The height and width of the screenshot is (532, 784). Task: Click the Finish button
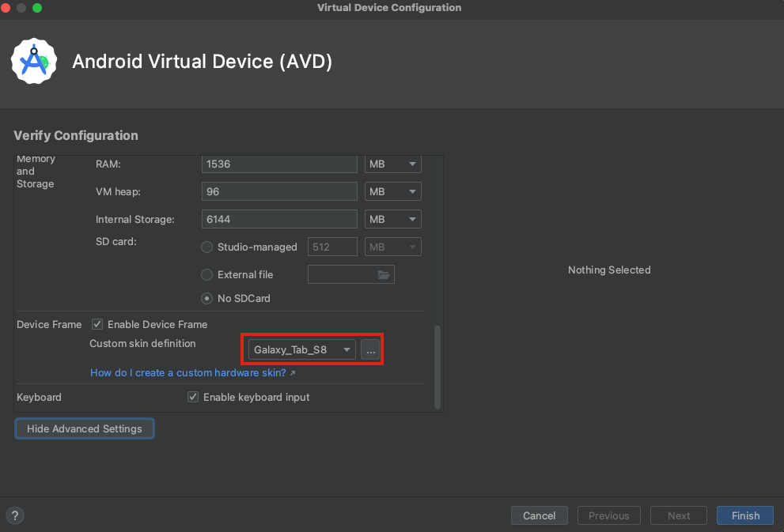[745, 515]
